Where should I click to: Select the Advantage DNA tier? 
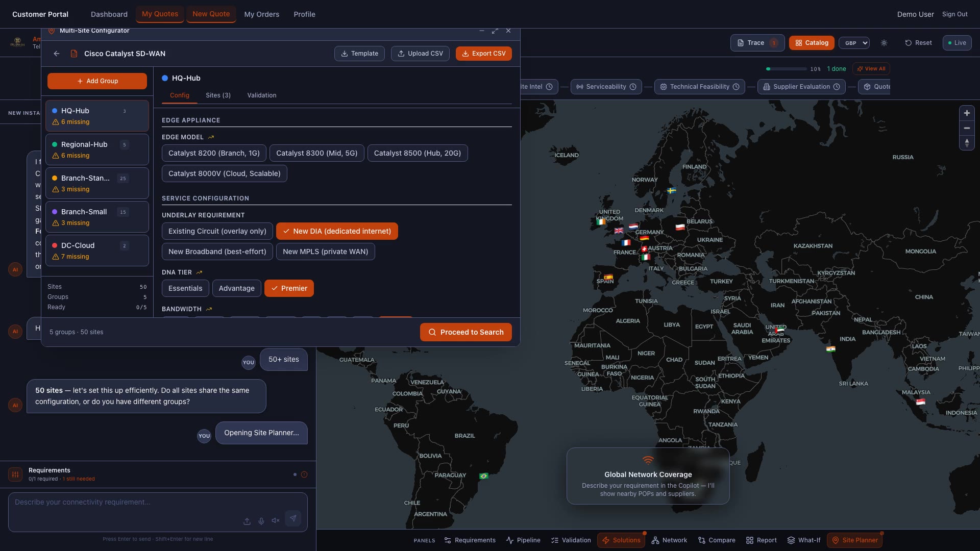[237, 288]
